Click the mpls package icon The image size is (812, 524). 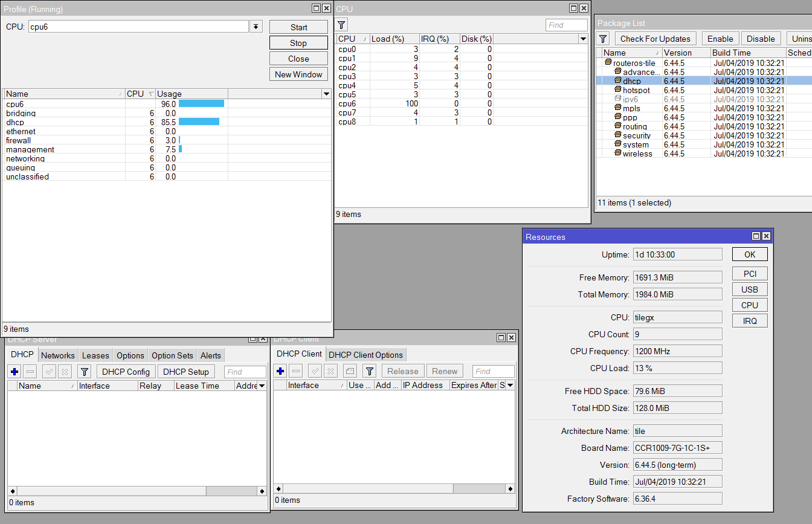click(x=617, y=108)
